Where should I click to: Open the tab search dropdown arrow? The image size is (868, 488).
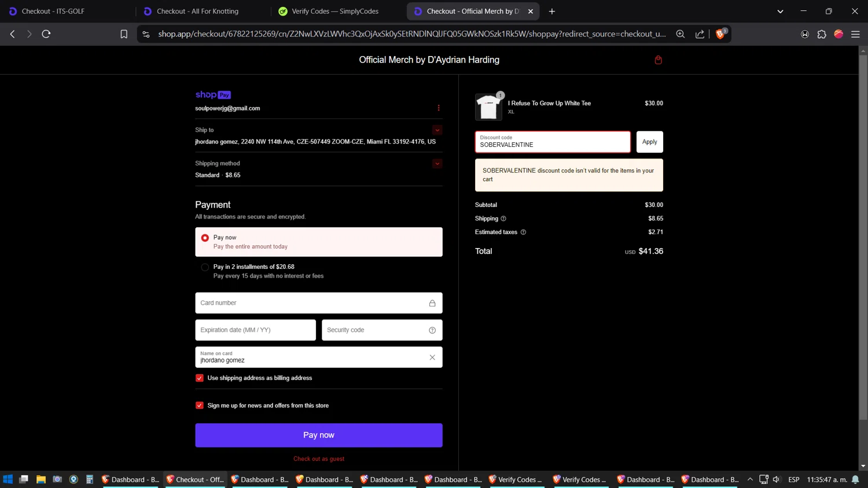780,11
